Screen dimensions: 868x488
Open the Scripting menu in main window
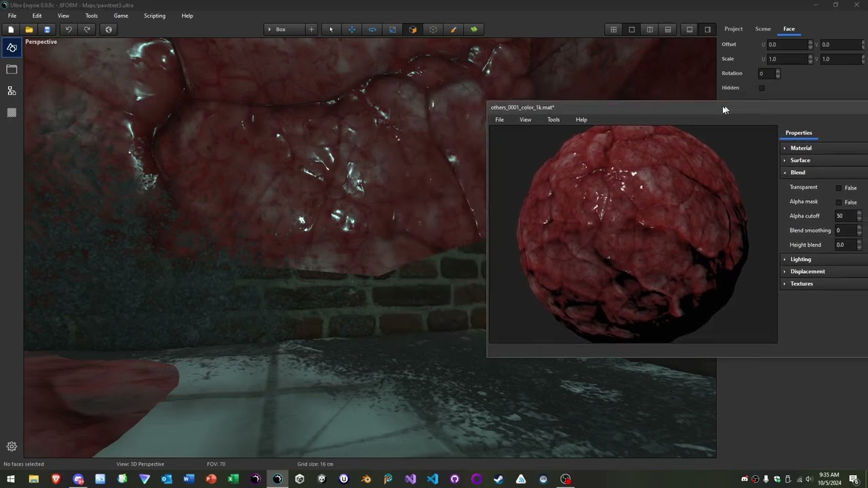(155, 16)
